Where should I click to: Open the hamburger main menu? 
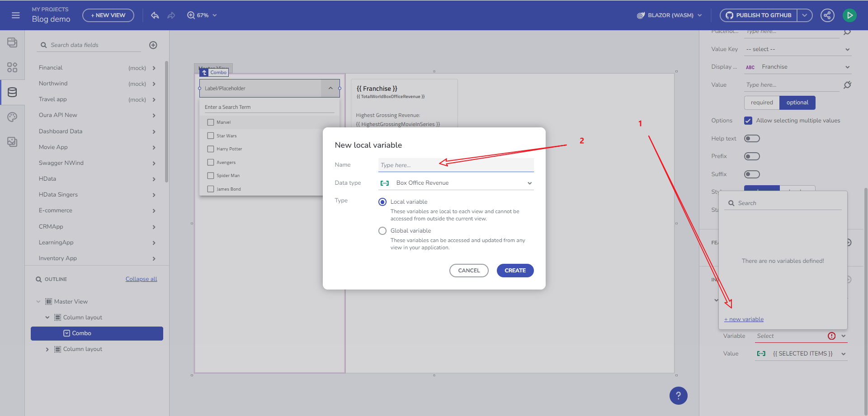(x=16, y=15)
